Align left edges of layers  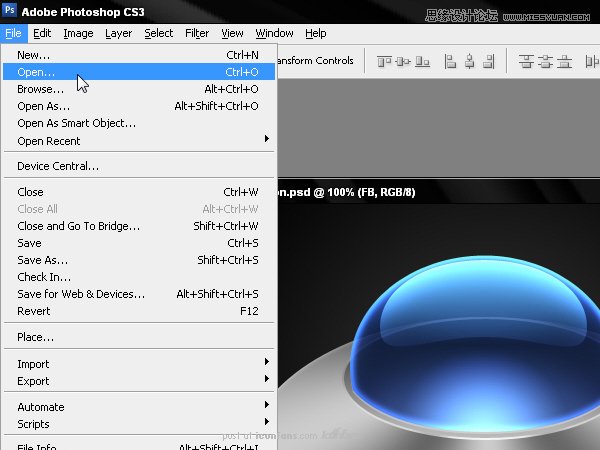click(450, 61)
